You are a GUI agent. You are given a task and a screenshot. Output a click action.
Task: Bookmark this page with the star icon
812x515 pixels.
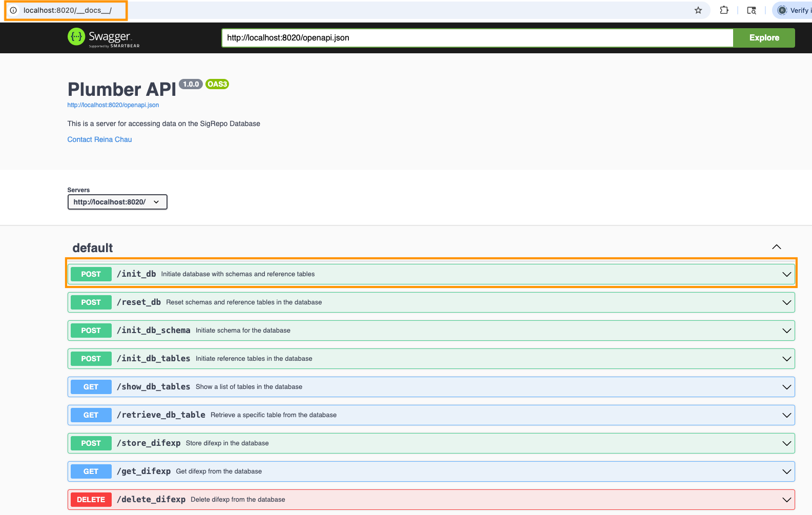pos(698,10)
